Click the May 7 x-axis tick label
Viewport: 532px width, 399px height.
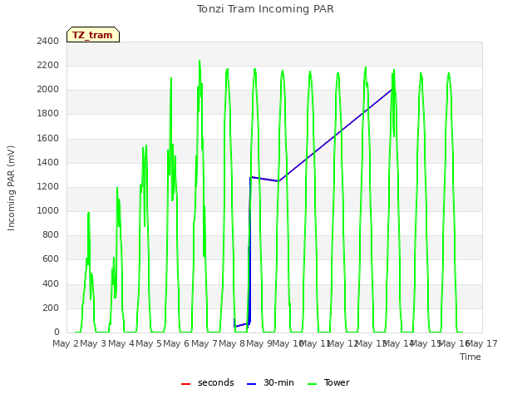(x=204, y=343)
